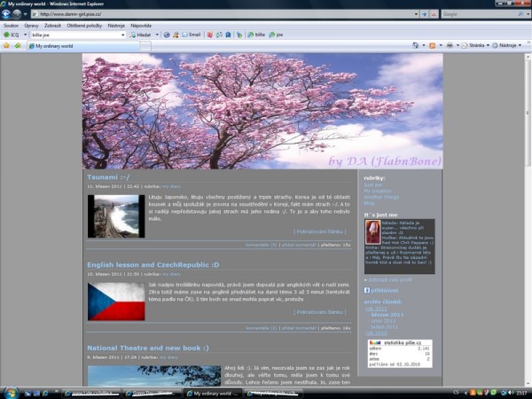Viewport: 532px width, 399px height.
Task: Click the blue square icon in ICQ toolbar
Action: pos(228,35)
